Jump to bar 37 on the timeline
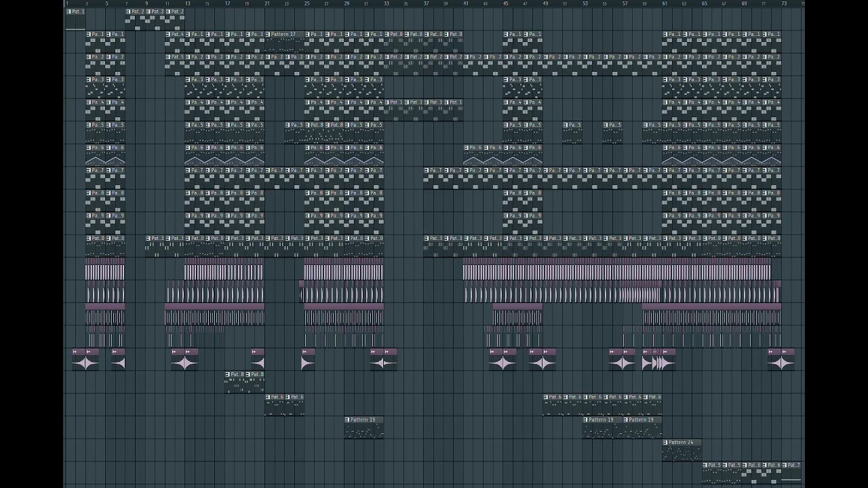Image resolution: width=868 pixels, height=488 pixels. 426,3
